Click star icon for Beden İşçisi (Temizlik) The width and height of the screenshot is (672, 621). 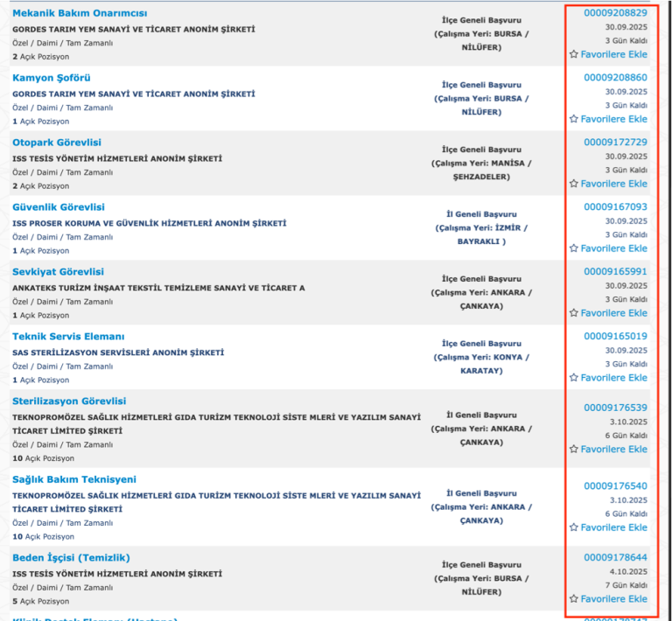click(574, 598)
